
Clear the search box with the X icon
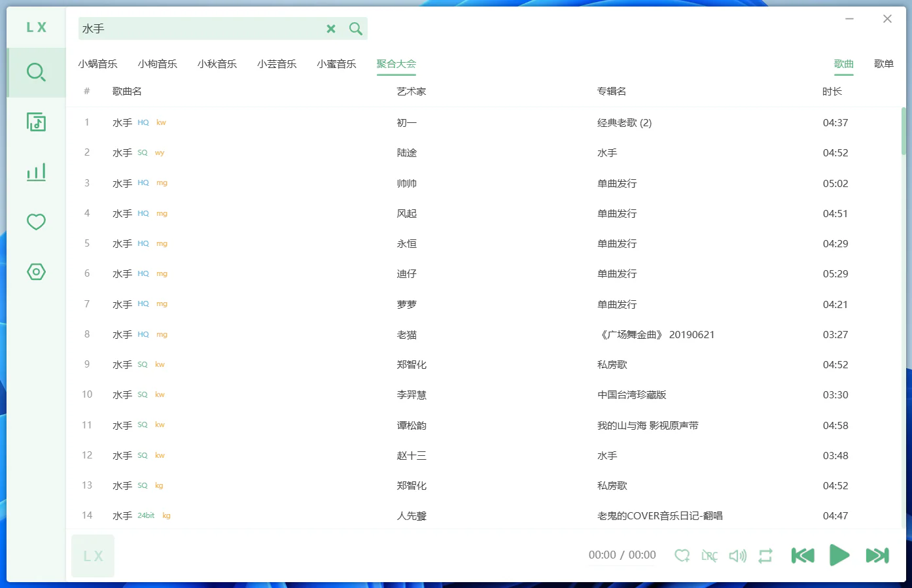click(x=331, y=29)
